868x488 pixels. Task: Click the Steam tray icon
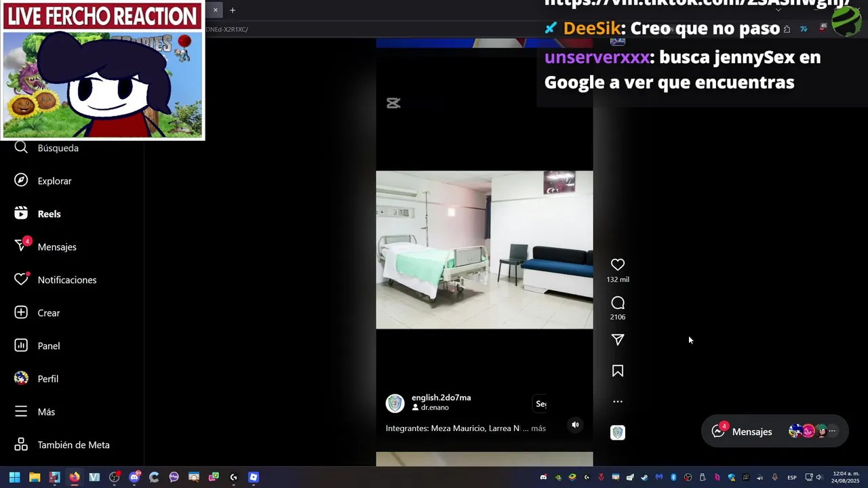[644, 477]
